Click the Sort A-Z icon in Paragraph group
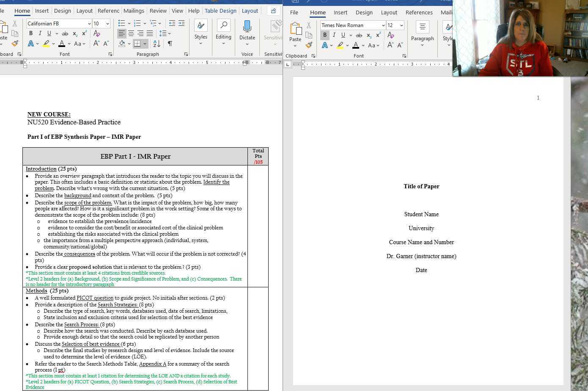588x391 pixels. click(x=157, y=44)
